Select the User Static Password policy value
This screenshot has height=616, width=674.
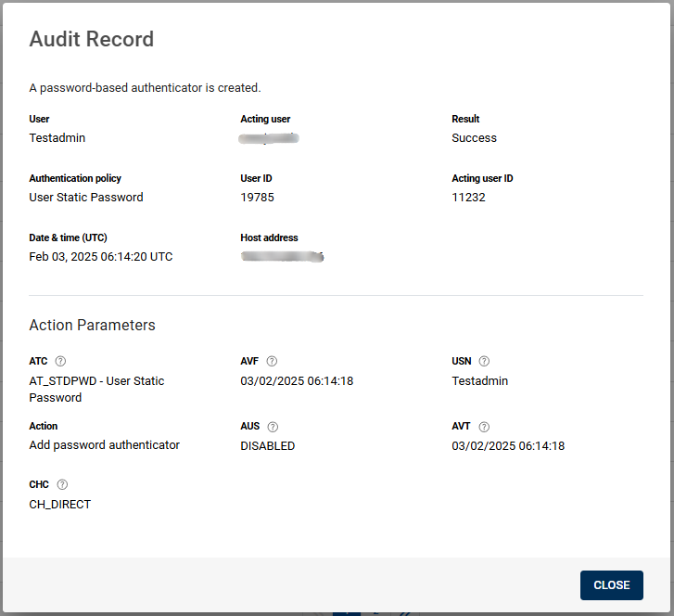tap(86, 198)
